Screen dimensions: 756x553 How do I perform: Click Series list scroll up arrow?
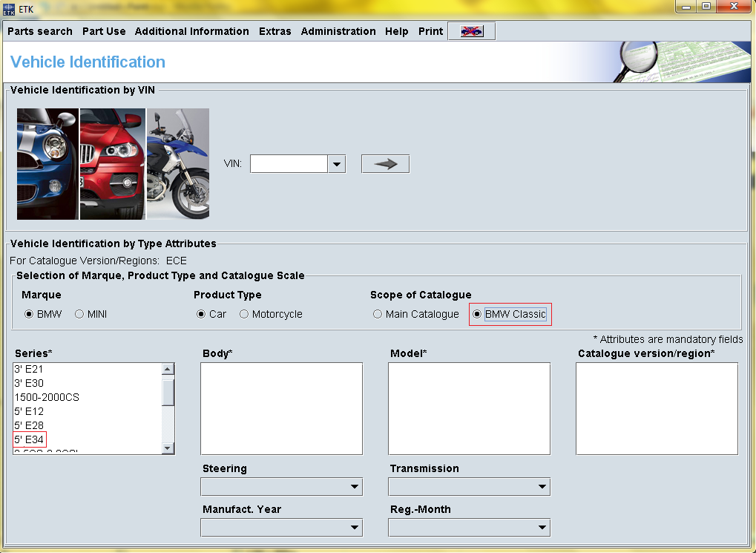coord(168,369)
